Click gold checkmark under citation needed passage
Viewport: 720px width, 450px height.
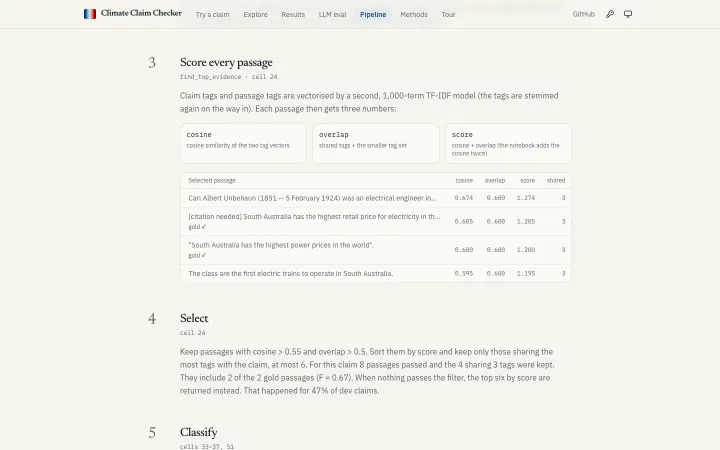click(197, 227)
